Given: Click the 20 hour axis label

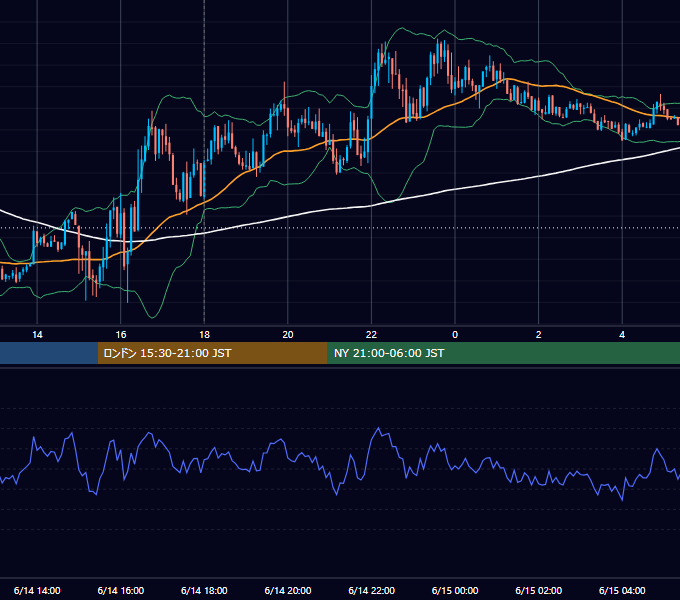Looking at the screenshot, I should pos(288,335).
